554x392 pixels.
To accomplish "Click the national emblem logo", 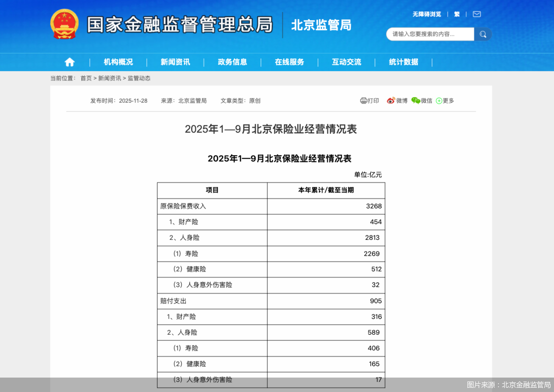I will pyautogui.click(x=65, y=23).
